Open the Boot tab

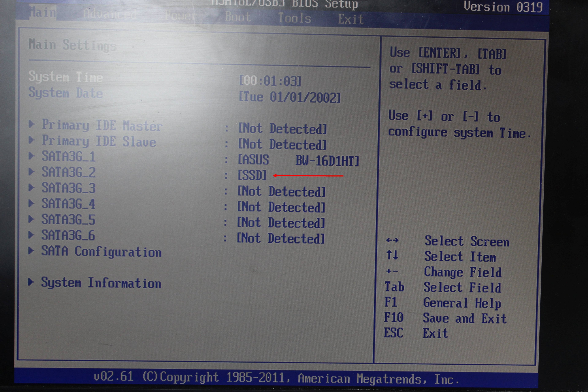pyautogui.click(x=238, y=17)
